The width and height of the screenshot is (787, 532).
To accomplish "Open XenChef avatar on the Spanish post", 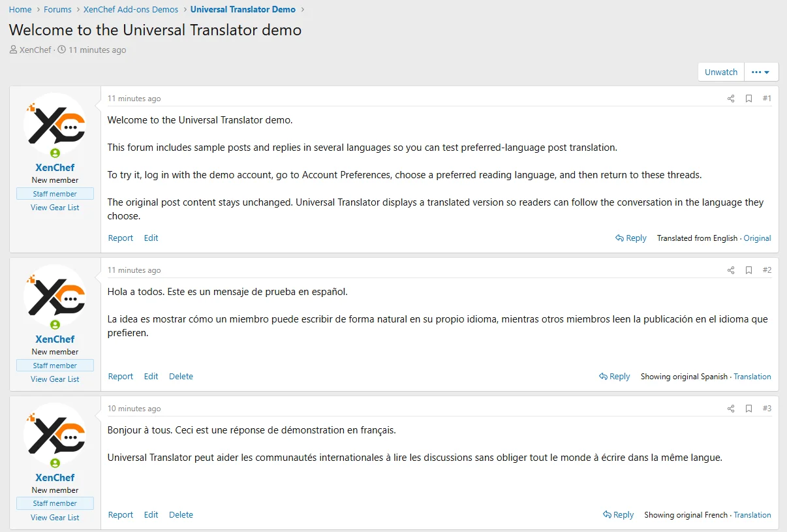I will [55, 296].
